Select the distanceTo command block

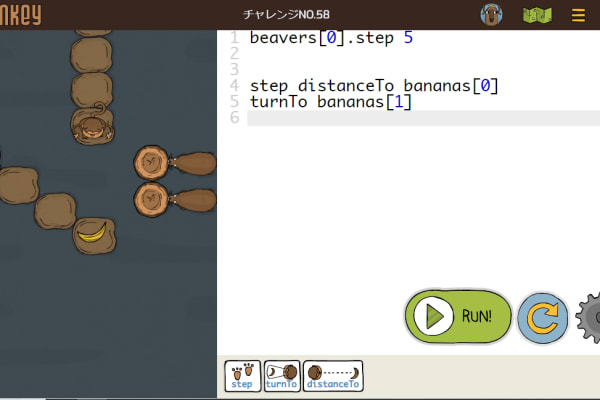(x=333, y=375)
